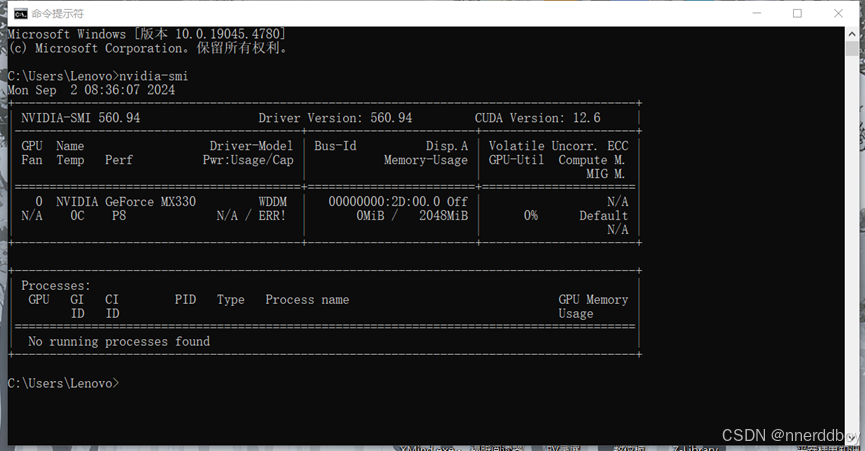Click 'Process name' column header
865x451 pixels.
click(x=307, y=300)
